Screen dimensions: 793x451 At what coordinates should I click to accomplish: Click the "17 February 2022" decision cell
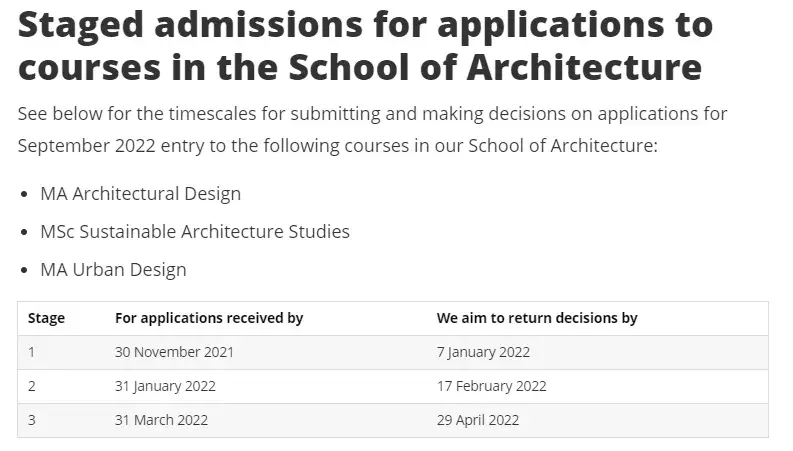(x=491, y=386)
